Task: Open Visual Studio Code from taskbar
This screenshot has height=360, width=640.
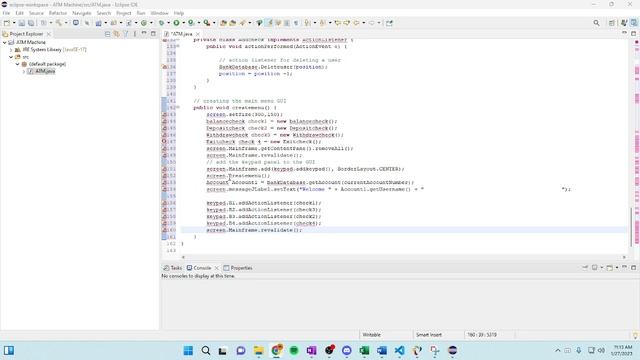Action: [x=400, y=351]
